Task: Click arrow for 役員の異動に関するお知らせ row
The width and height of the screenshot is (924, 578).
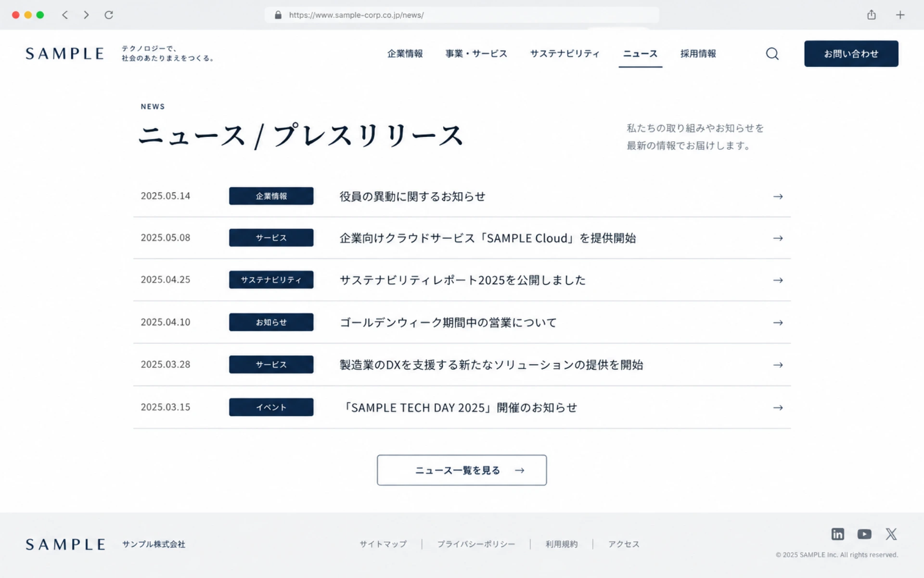Action: tap(778, 197)
